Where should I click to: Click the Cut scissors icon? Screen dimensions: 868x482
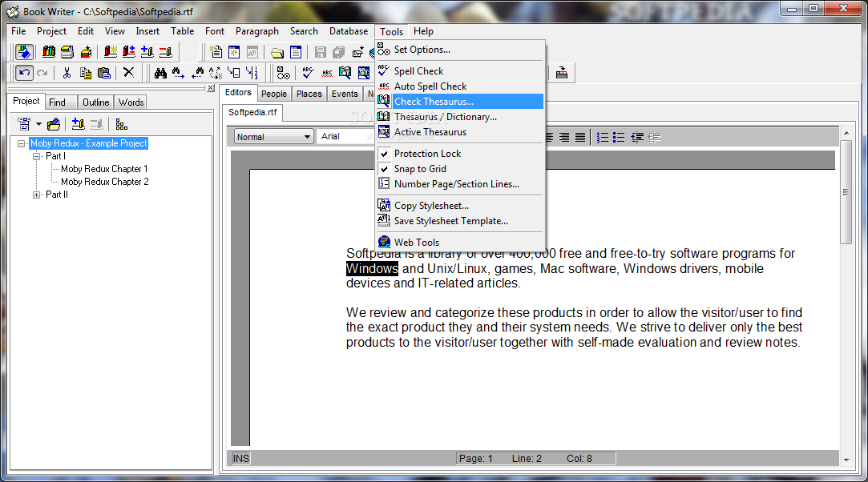tap(67, 72)
